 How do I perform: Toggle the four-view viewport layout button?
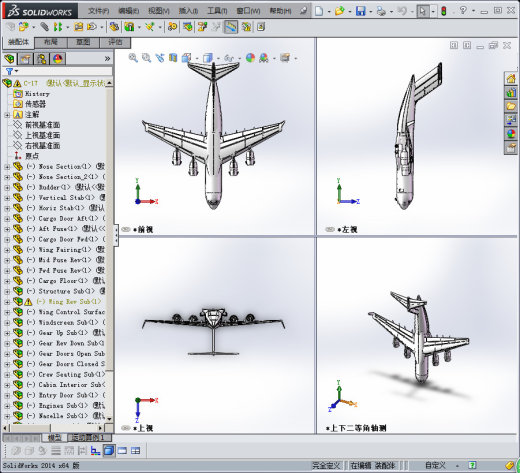pos(135,451)
